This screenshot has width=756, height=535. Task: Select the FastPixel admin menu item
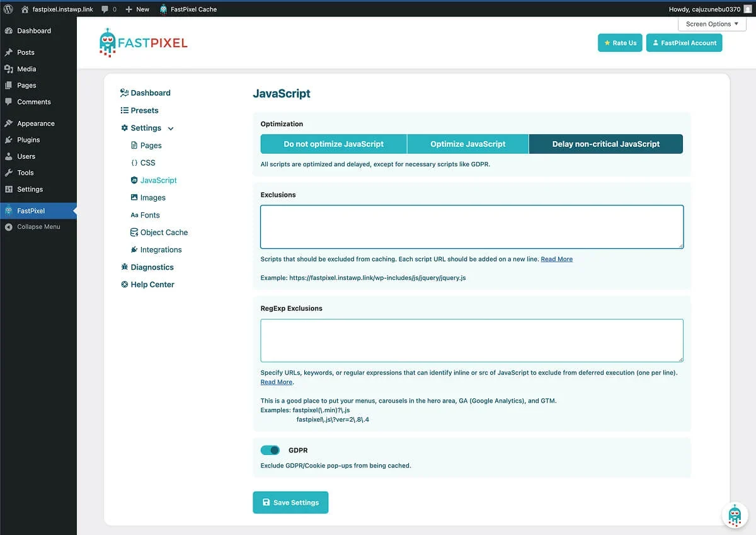pos(38,210)
